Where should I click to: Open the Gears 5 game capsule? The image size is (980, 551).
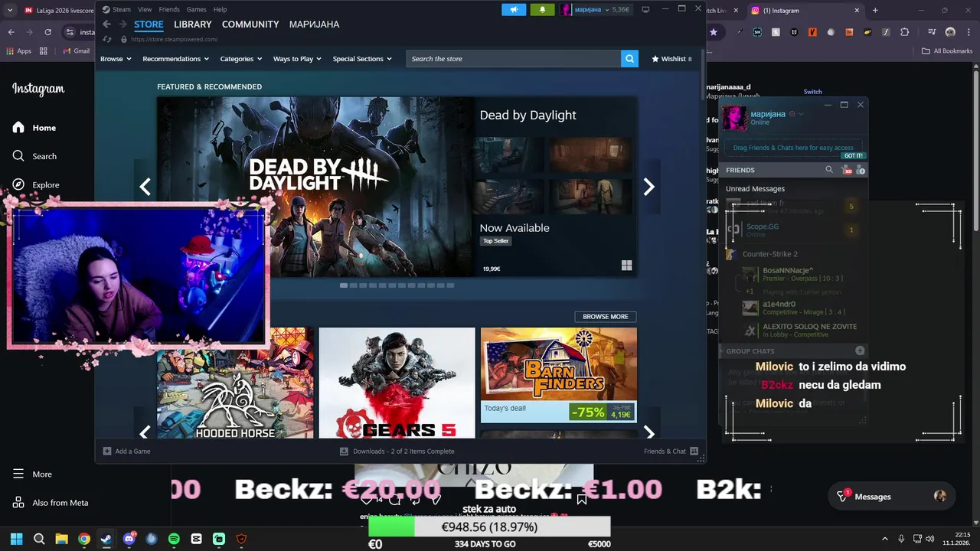click(397, 383)
